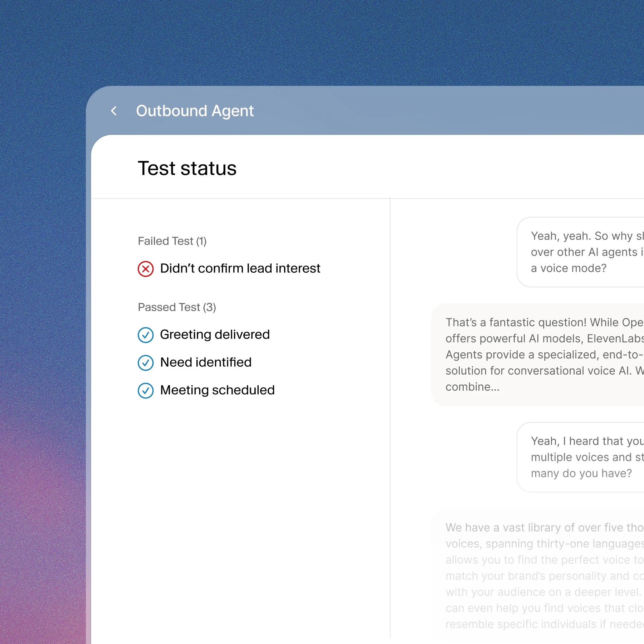Viewport: 644px width, 644px height.
Task: Click the checkmark icon beside Greeting delivered
Action: point(146,335)
